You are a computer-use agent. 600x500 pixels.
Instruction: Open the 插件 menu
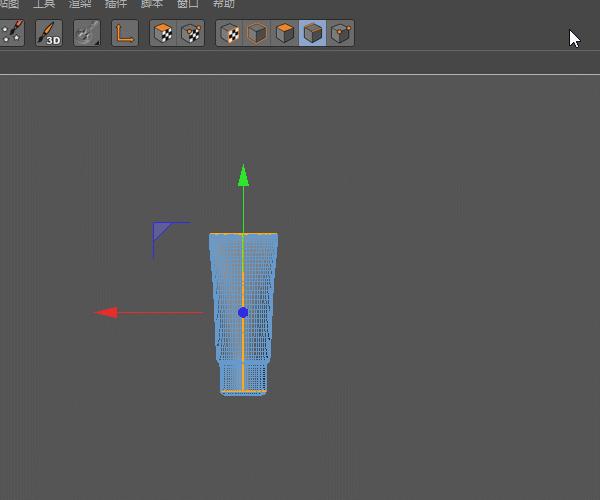[116, 4]
